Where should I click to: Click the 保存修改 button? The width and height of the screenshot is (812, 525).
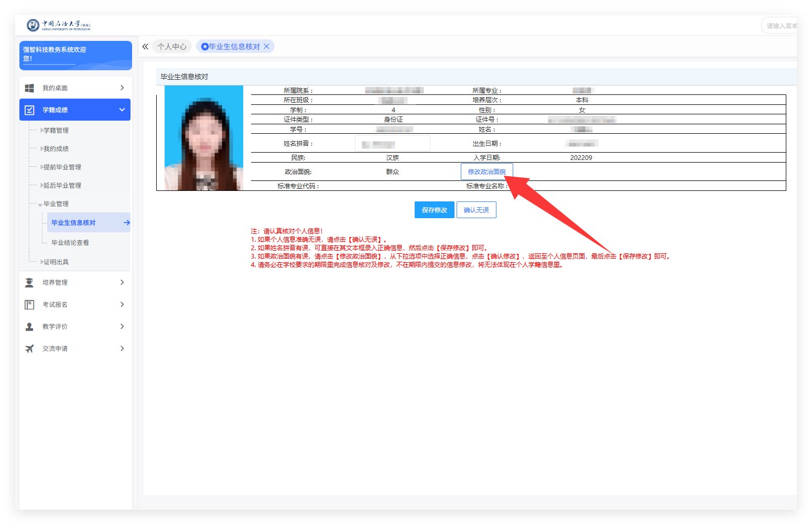[434, 210]
